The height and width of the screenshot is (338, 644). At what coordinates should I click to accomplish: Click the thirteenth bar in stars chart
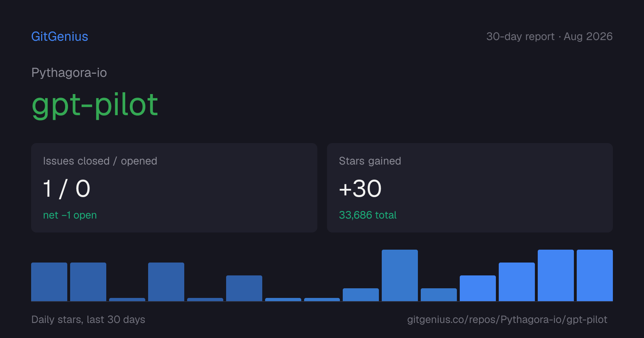click(517, 282)
